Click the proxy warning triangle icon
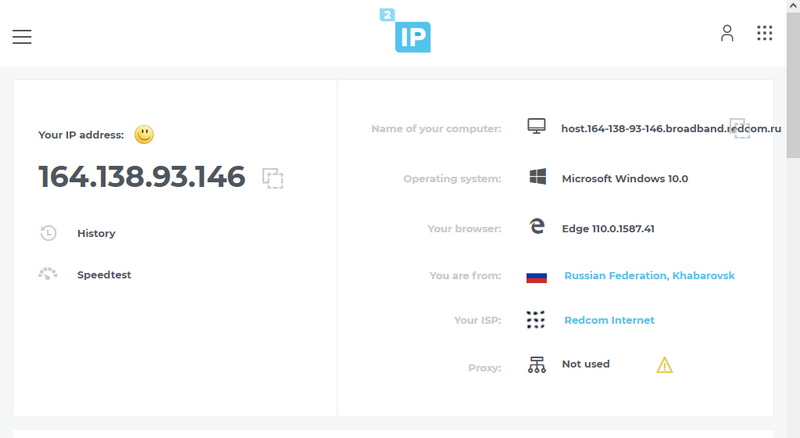The image size is (800, 438). 664,365
